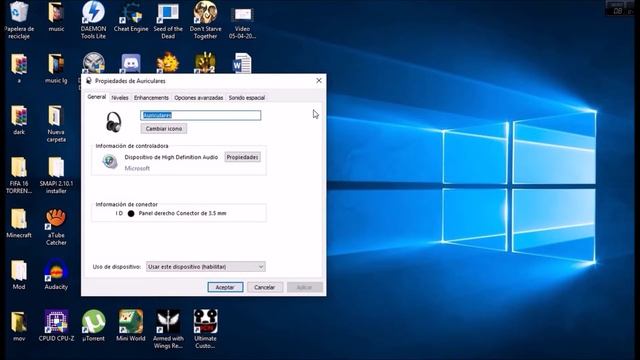This screenshot has width=640, height=360.
Task: Click the headphones device icon in dialog
Action: [x=113, y=122]
